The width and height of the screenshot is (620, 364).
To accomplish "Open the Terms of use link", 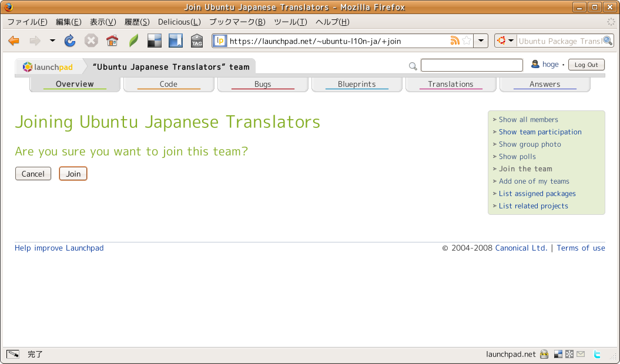I will [x=581, y=248].
